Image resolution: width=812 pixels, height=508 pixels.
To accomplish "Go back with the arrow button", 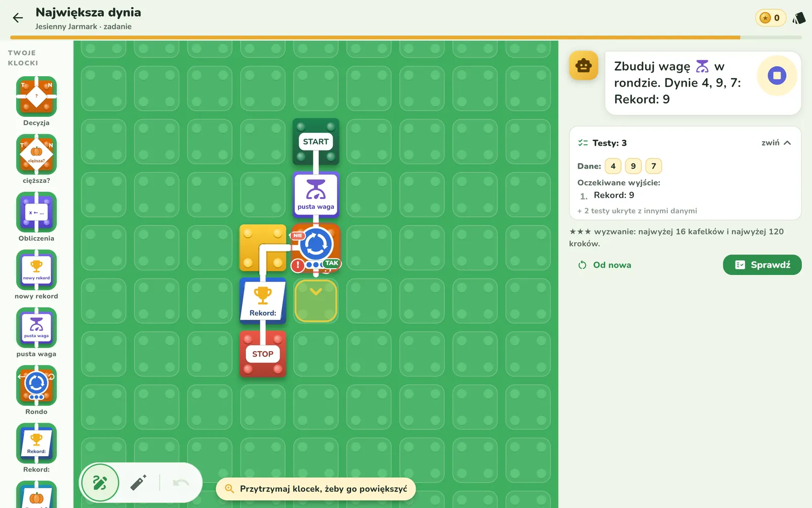I will (18, 18).
